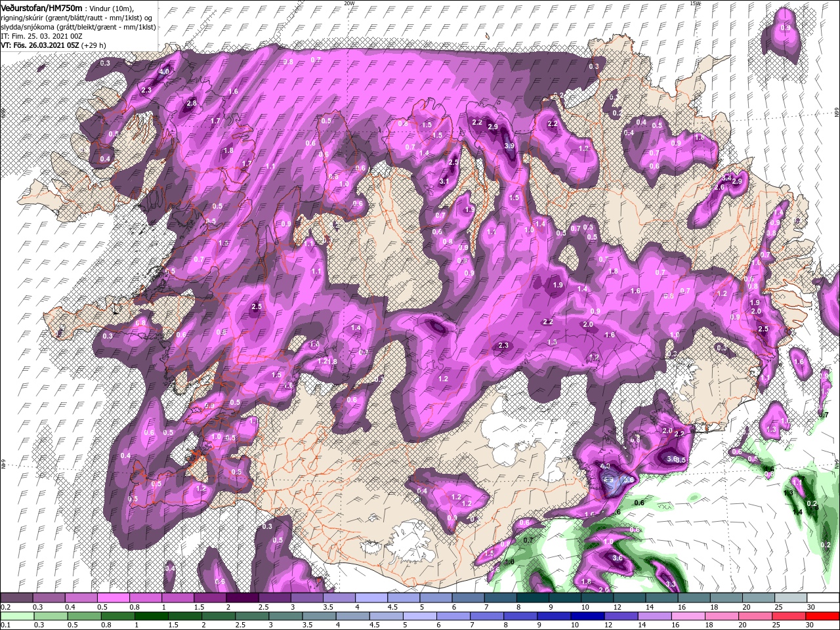This screenshot has height=630, width=840.
Task: Click the '3.9' precipitation value on the map
Action: pos(509,146)
